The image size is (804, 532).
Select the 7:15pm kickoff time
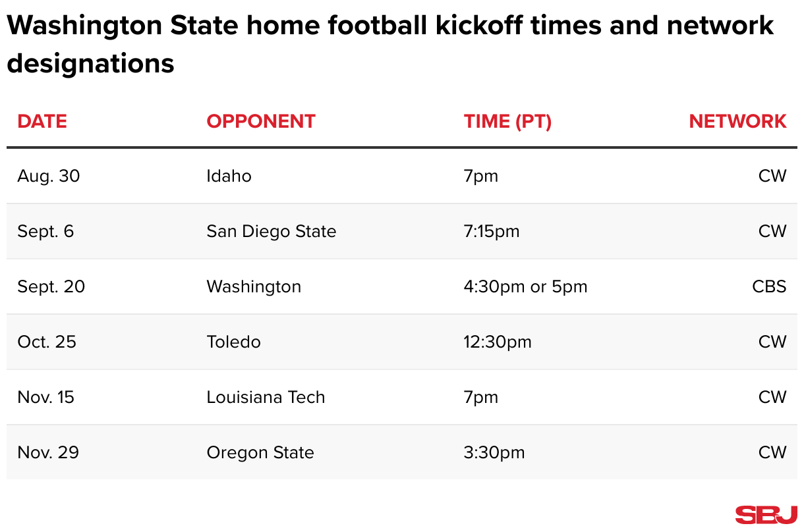(x=492, y=231)
